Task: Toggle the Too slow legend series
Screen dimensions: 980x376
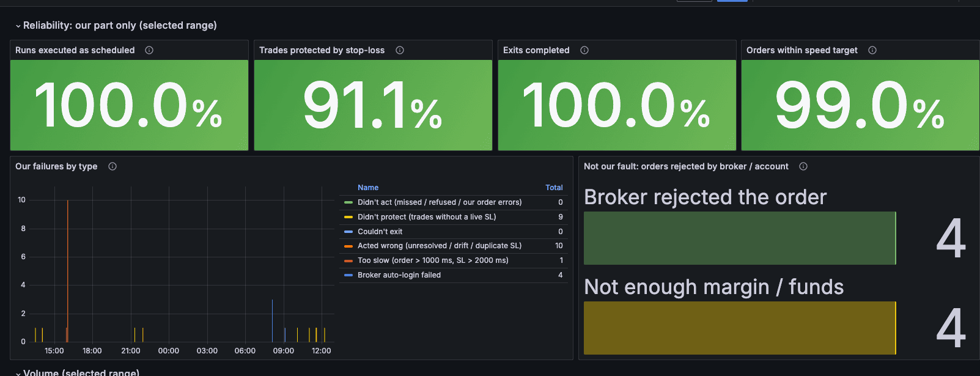Action: point(433,260)
